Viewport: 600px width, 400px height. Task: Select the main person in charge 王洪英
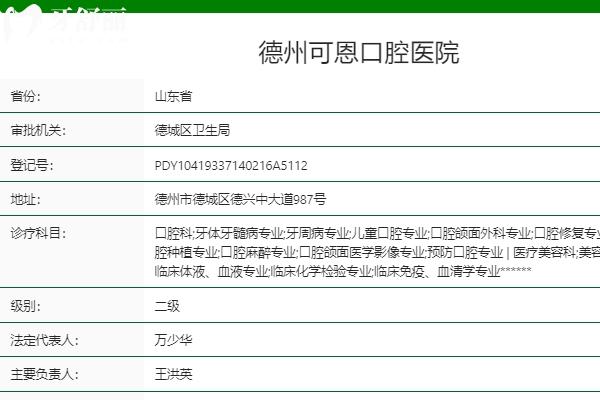click(x=173, y=374)
